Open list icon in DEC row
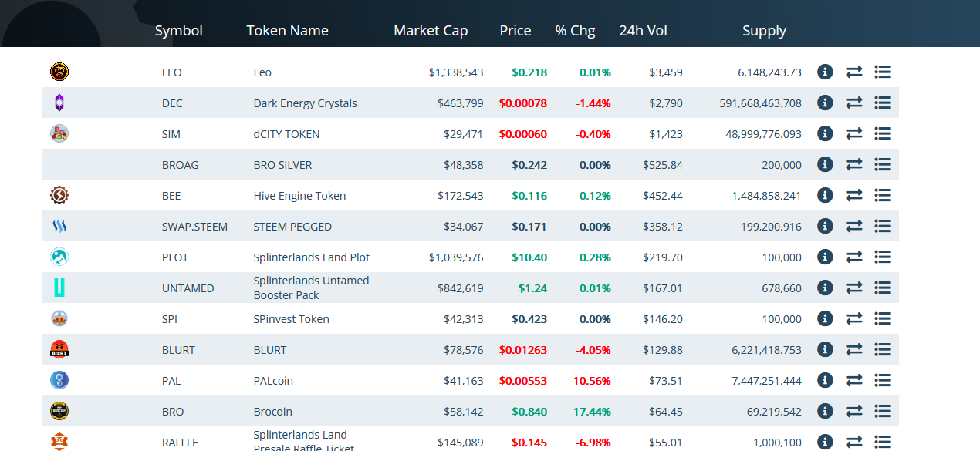Viewport: 980px width, 451px height. click(x=883, y=103)
